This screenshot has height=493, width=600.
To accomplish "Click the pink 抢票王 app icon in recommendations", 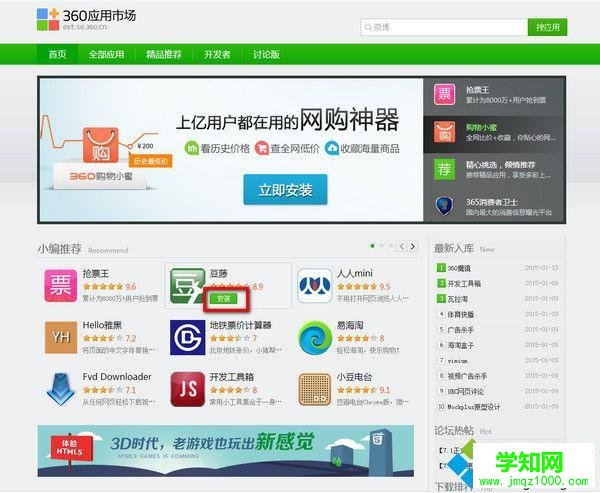I will click(x=60, y=286).
